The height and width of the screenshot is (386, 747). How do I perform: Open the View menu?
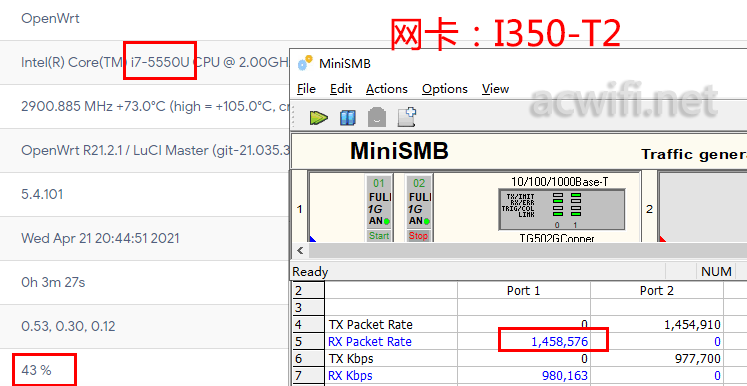pos(495,89)
